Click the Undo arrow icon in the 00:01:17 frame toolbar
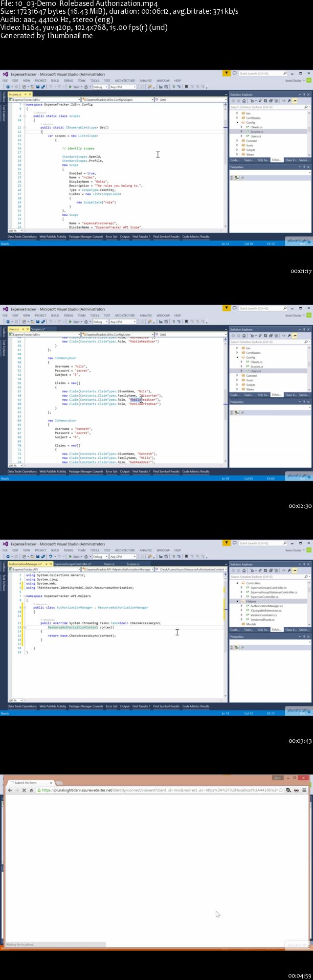This screenshot has width=313, height=980. click(x=51, y=87)
